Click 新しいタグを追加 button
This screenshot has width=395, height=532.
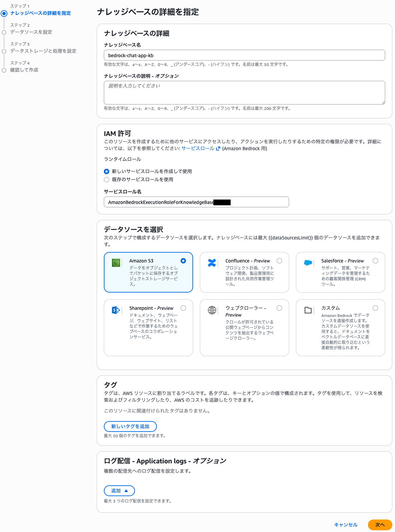click(x=130, y=426)
